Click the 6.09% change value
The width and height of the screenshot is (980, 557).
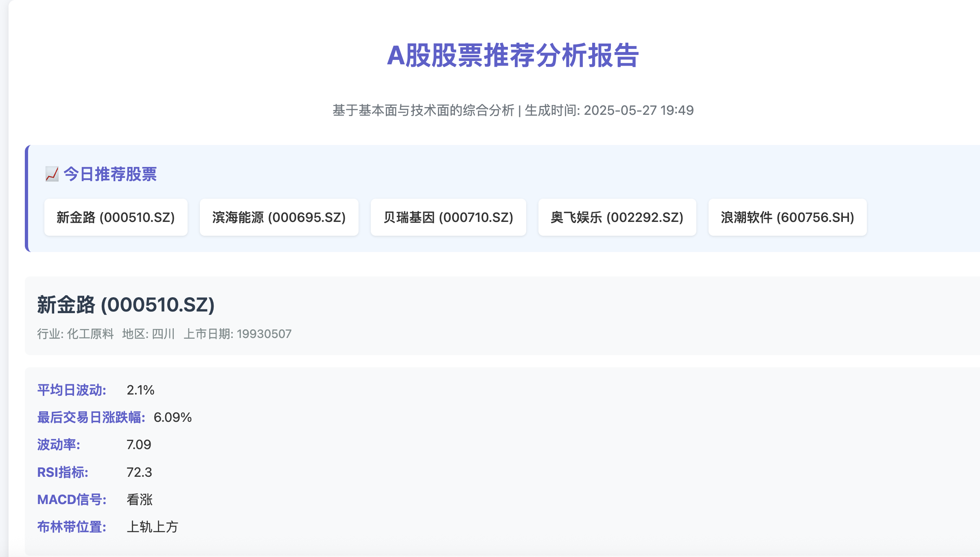(173, 417)
